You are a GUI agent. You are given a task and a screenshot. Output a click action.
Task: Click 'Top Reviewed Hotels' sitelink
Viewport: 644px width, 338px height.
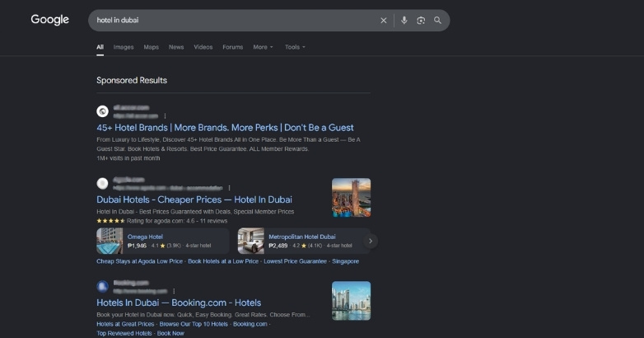point(124,333)
